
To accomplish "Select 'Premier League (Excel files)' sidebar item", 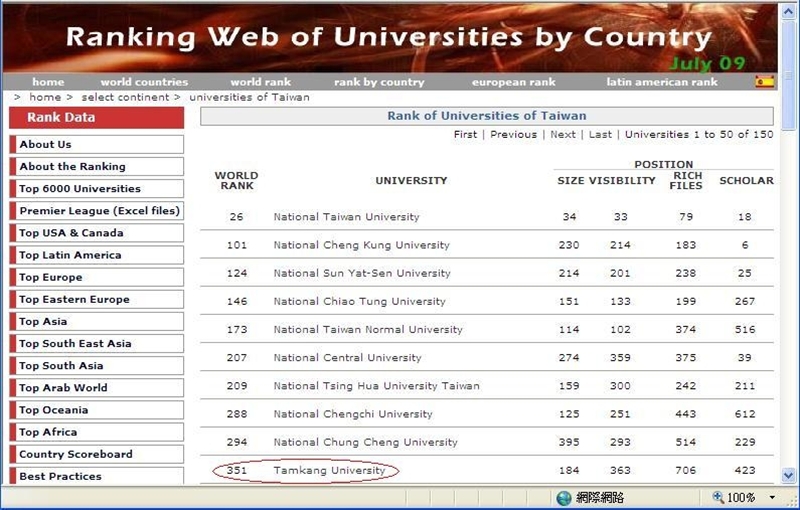I will click(x=99, y=211).
